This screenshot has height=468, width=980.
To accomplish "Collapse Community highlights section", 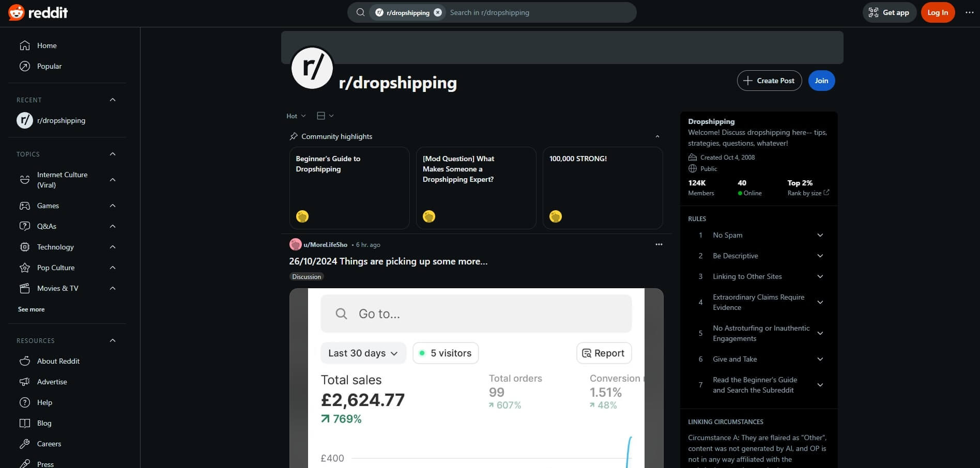I will coord(657,136).
